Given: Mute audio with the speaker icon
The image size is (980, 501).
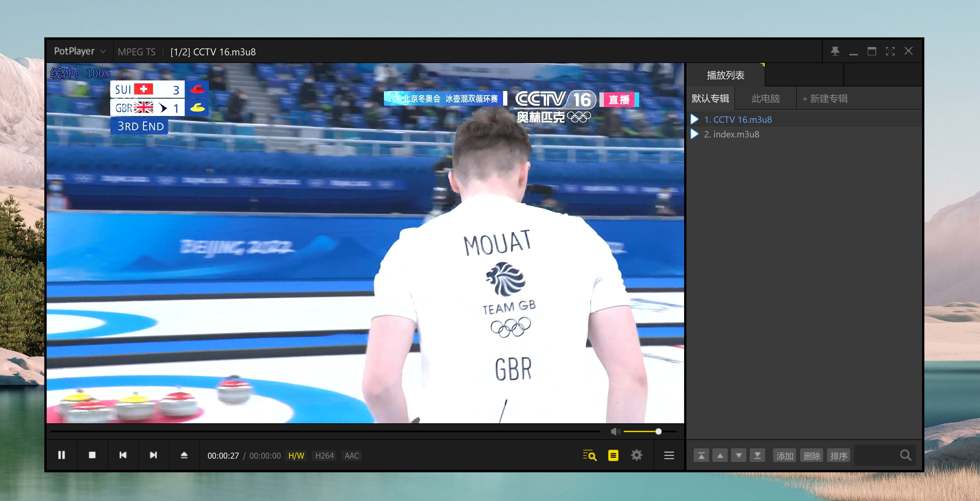Looking at the screenshot, I should (x=614, y=431).
